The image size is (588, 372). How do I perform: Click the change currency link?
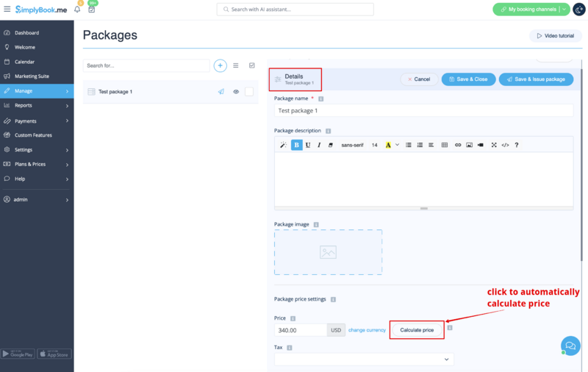coord(367,330)
